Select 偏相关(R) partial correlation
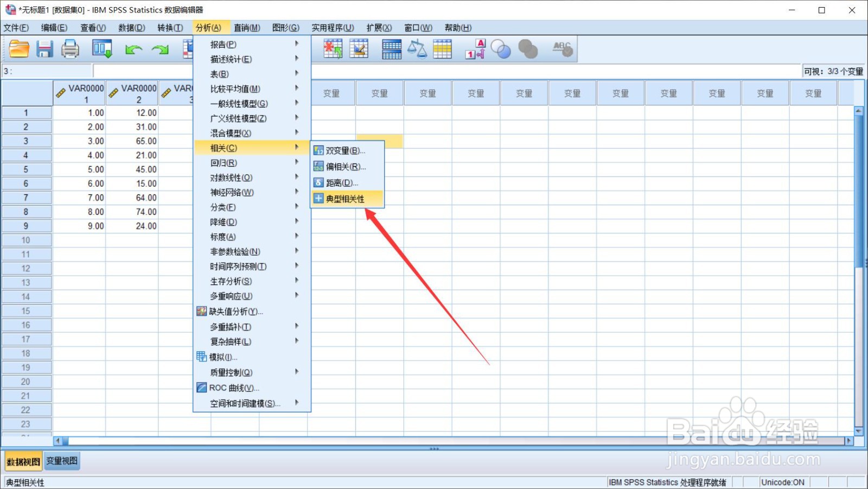 click(347, 167)
